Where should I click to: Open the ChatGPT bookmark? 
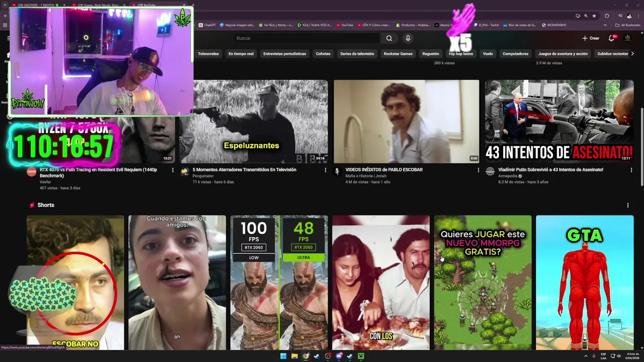tap(207, 25)
